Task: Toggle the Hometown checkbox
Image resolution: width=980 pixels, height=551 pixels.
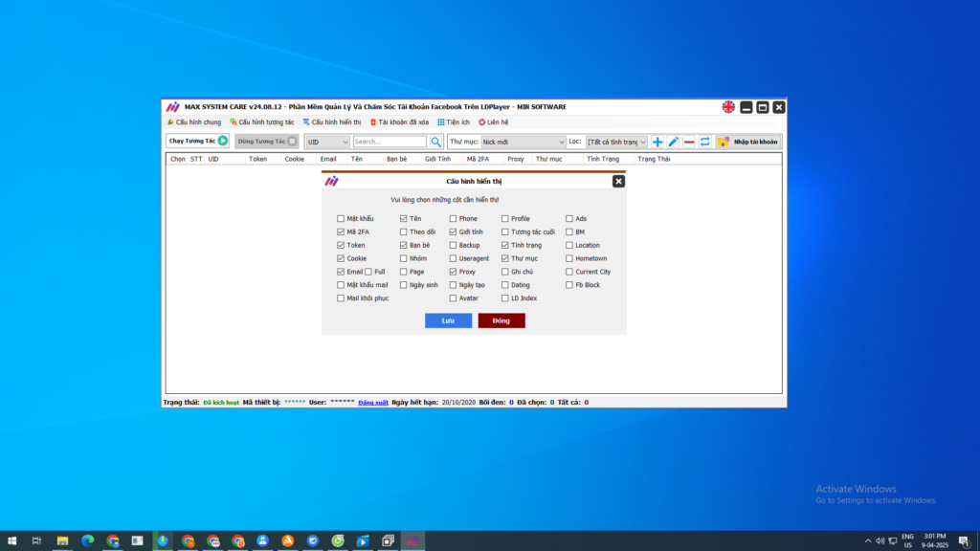Action: point(569,258)
